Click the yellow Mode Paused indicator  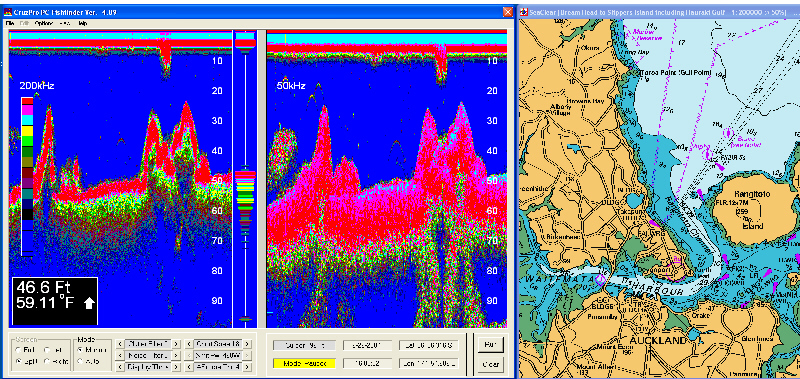pos(304,364)
